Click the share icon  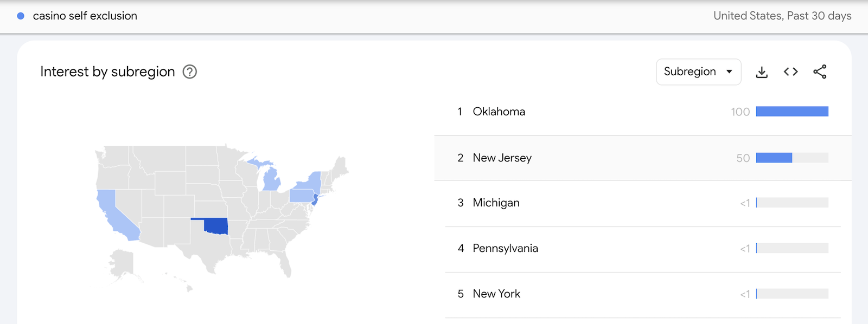coord(820,72)
